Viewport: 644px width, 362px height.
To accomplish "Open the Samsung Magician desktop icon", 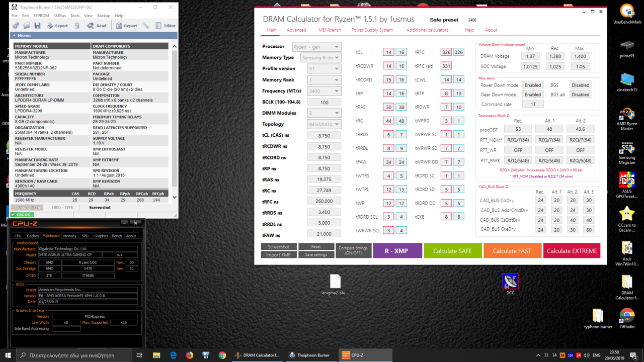I will 627,153.
